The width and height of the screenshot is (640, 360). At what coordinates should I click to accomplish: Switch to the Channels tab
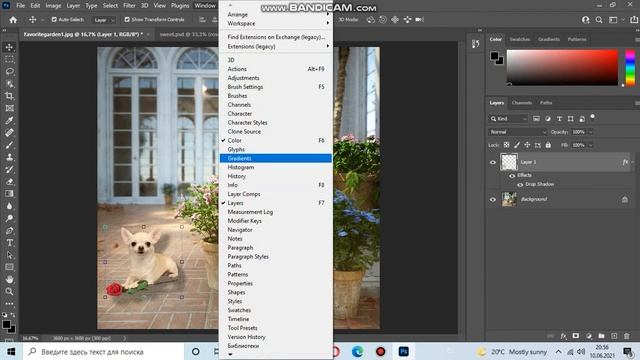[521, 103]
